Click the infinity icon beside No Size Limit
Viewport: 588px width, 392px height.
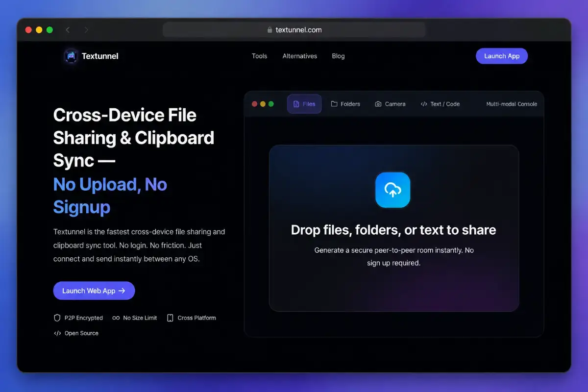[116, 318]
